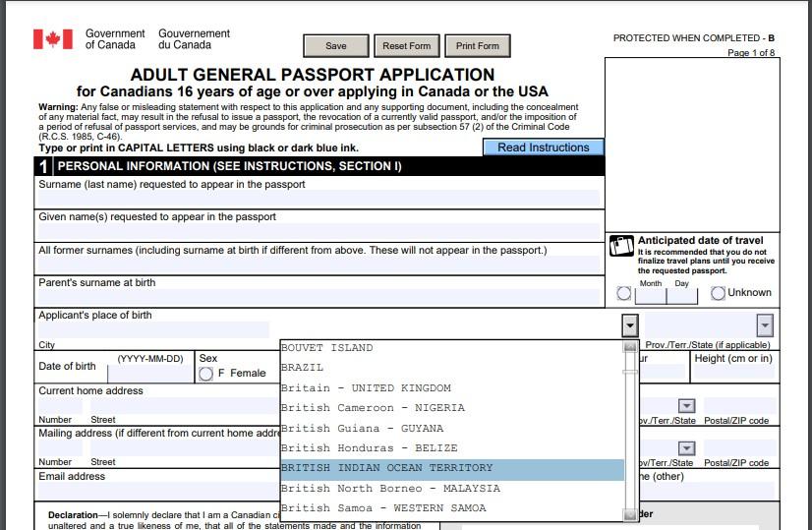Select the F Female radio button
Screen dimensions: 812x530
click(205, 374)
